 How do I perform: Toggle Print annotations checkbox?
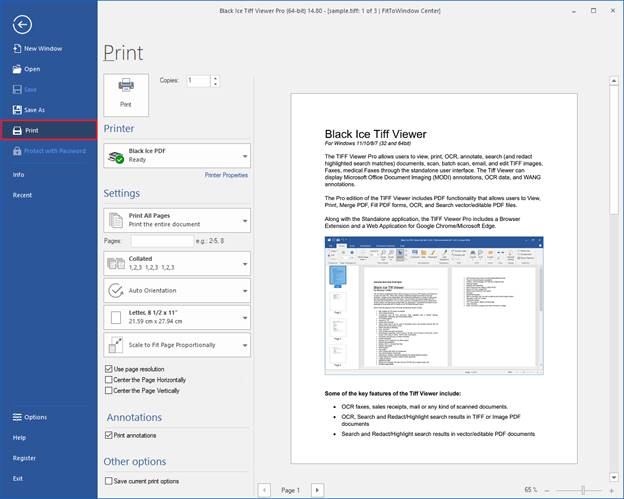(109, 435)
